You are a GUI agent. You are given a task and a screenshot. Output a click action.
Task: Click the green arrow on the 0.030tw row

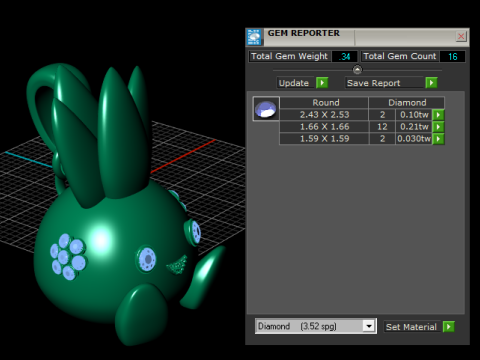(x=438, y=139)
